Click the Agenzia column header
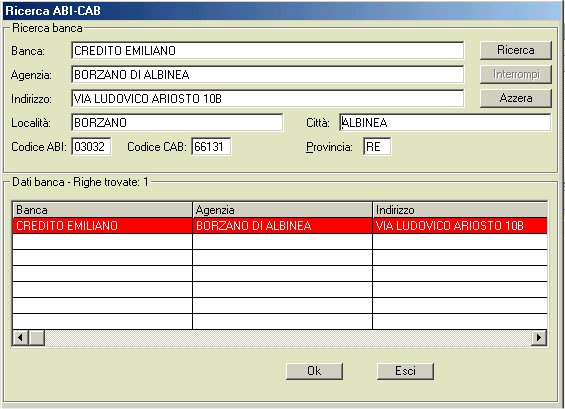565x409 pixels. 282,210
